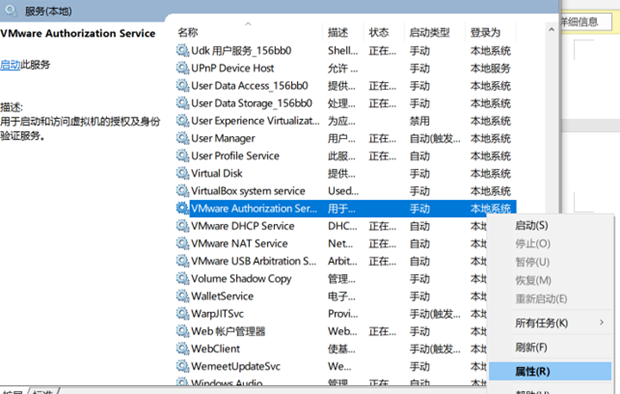Select User Profile Service name
This screenshot has width=620, height=394.
pos(235,156)
